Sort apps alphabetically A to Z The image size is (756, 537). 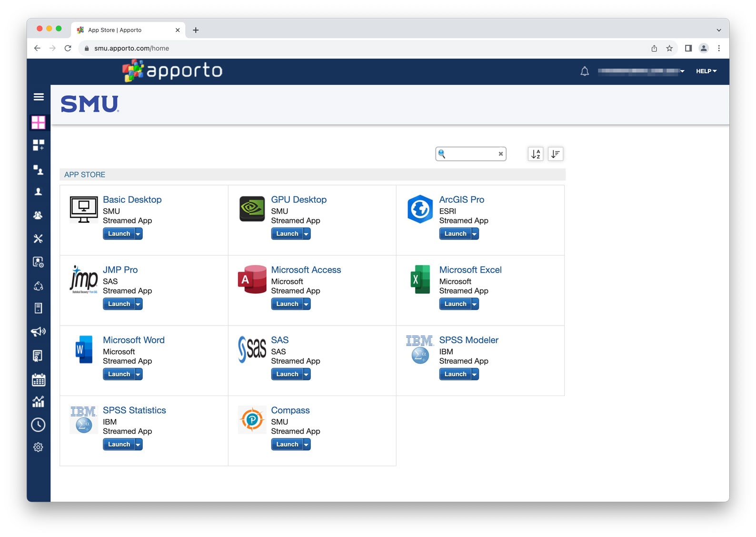536,154
